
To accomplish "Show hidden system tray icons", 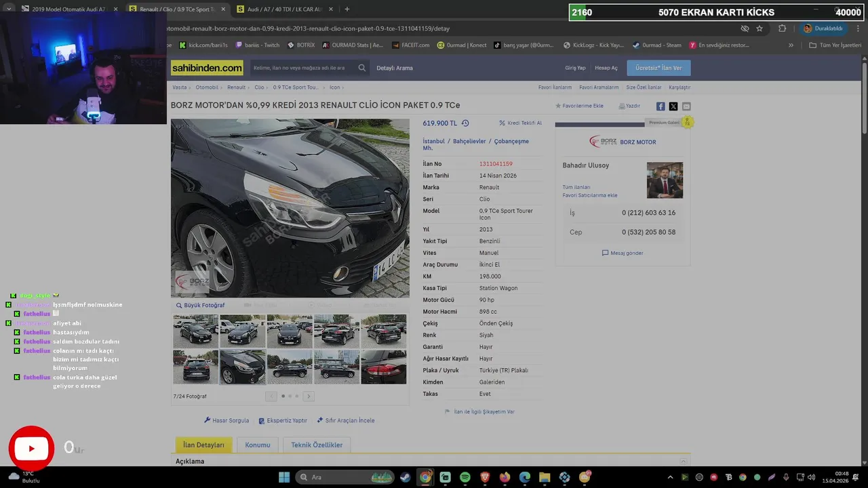I will coord(671,477).
